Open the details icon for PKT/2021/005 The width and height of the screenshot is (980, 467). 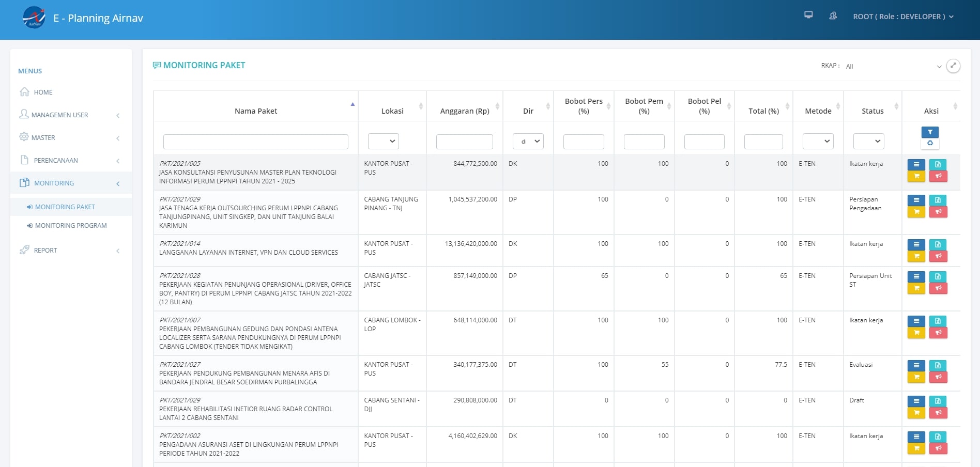click(916, 164)
